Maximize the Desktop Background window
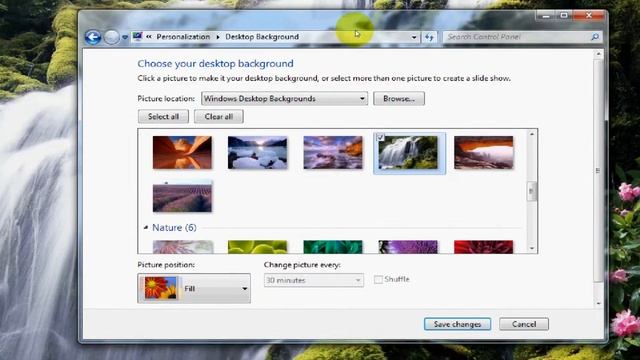The image size is (640, 360). point(564,16)
